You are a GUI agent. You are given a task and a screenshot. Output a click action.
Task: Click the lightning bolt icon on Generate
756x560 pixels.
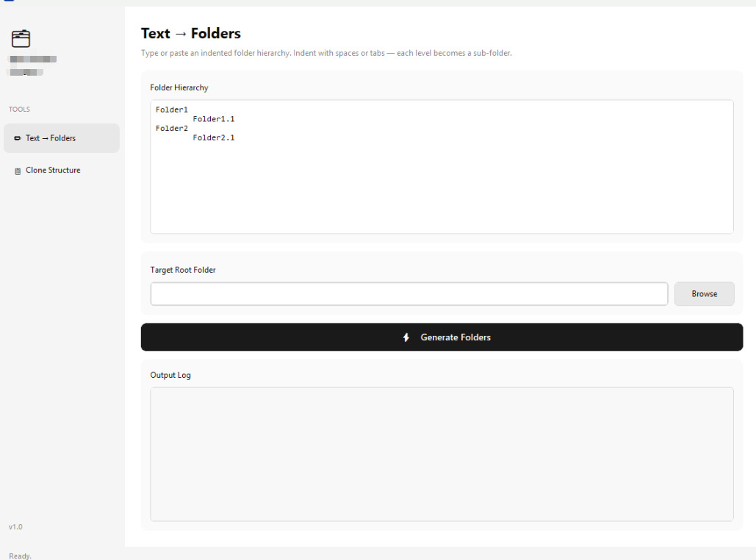[406, 337]
